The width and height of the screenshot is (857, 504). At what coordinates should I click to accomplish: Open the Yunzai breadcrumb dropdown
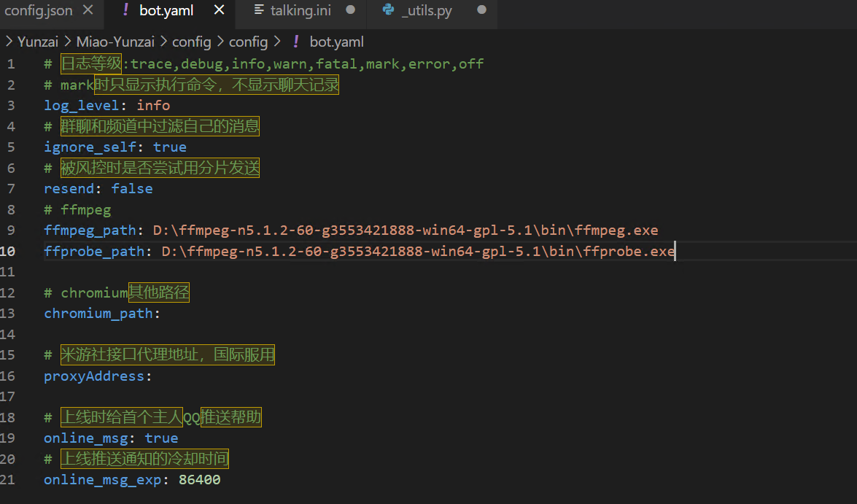coord(38,42)
